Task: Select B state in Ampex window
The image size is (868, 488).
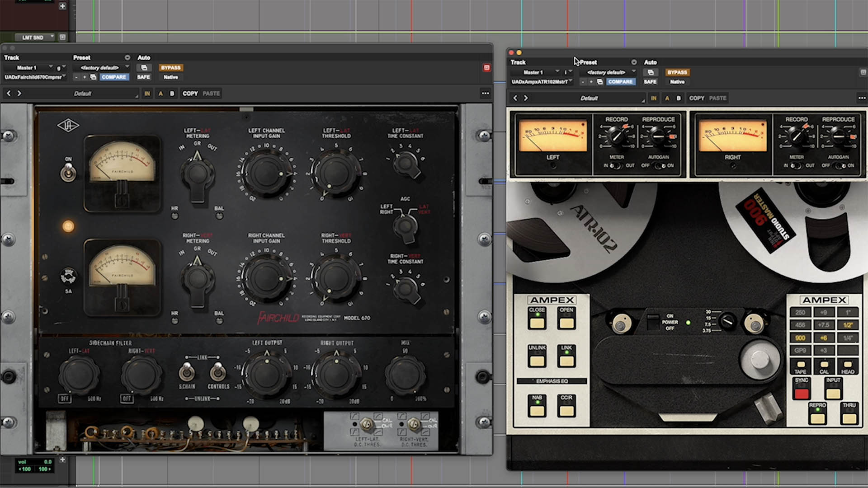Action: [679, 98]
